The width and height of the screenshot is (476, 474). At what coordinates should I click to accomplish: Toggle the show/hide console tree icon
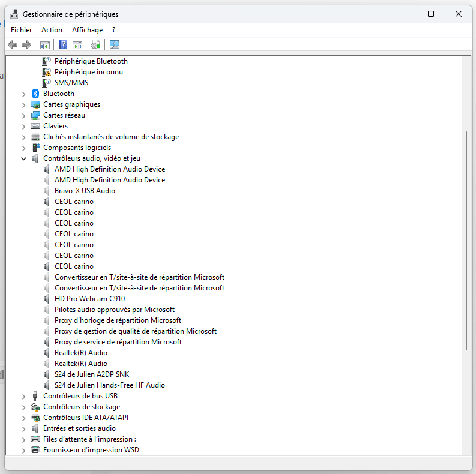pos(45,45)
